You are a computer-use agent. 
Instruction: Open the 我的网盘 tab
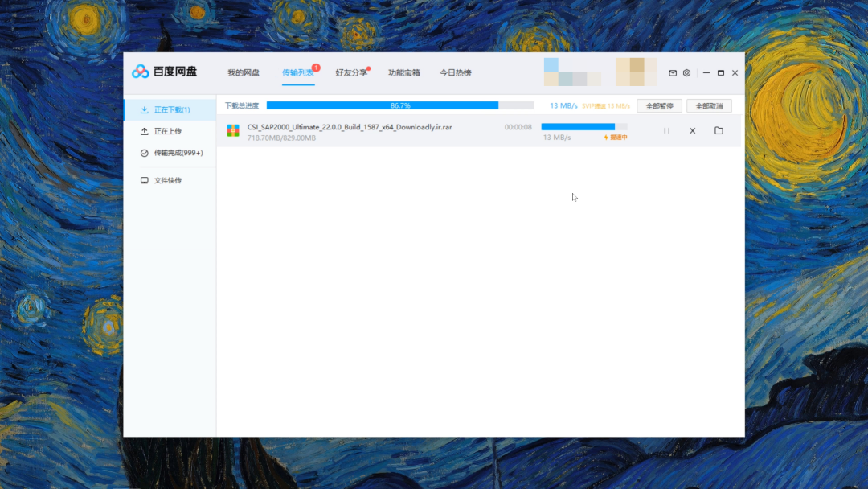pos(244,72)
